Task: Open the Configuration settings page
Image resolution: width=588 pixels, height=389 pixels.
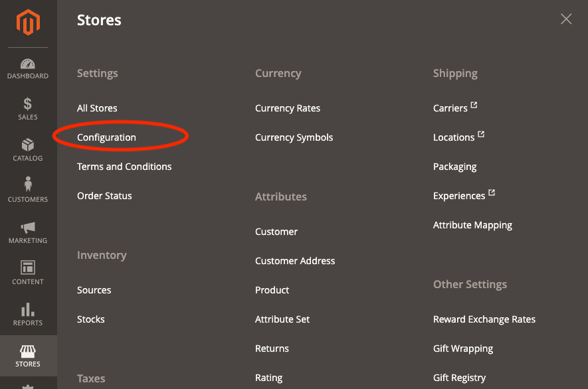Action: click(107, 137)
